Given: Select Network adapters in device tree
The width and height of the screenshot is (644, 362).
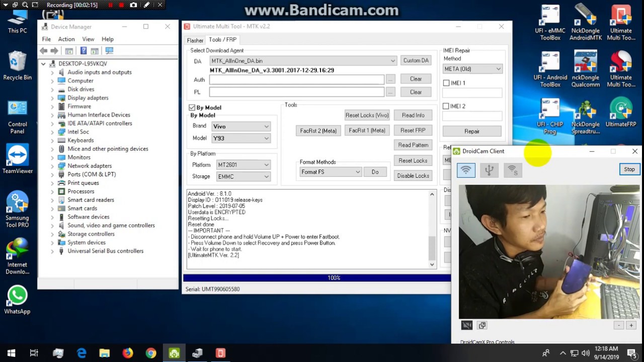Looking at the screenshot, I should pos(90,166).
